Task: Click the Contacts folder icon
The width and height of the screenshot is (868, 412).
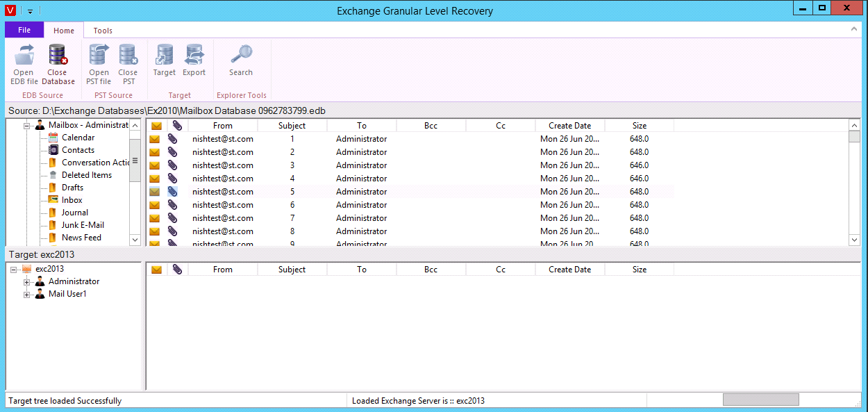Action: pyautogui.click(x=53, y=150)
